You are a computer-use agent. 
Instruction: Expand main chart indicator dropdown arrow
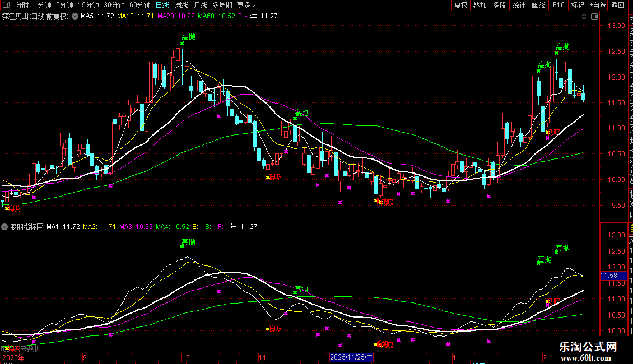[x=75, y=16]
